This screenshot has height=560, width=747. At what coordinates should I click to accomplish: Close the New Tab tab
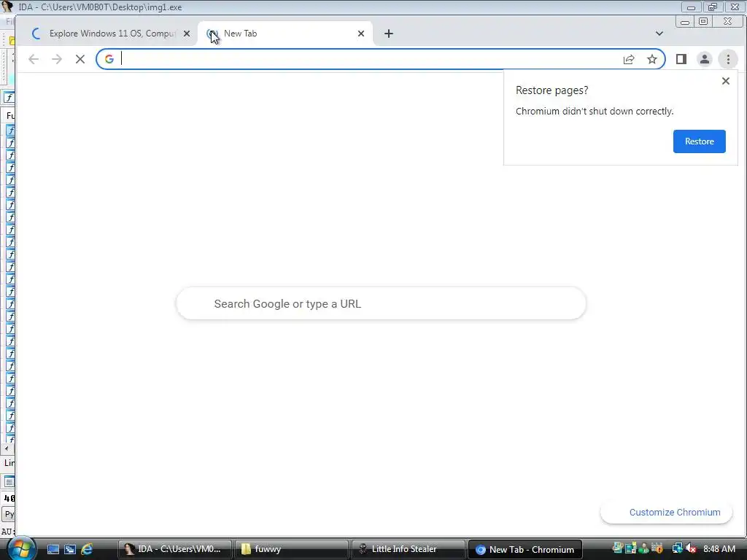361,34
